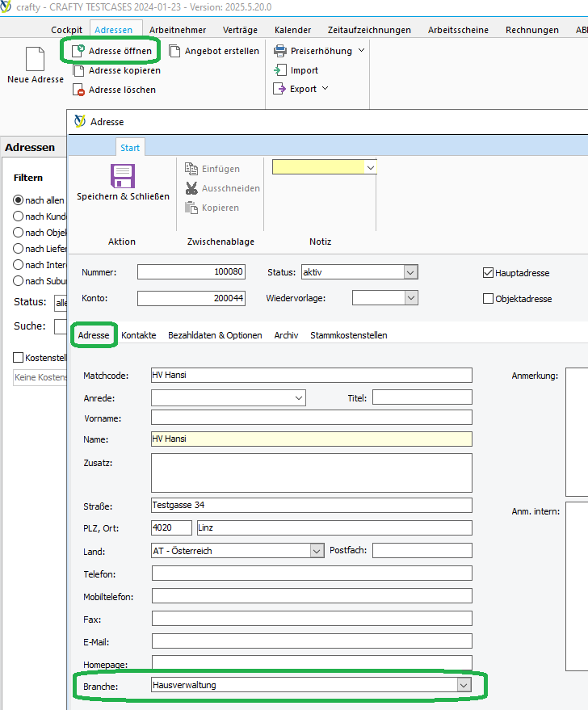Click the Nummer field '100080'
The image size is (588, 710).
pos(191,271)
